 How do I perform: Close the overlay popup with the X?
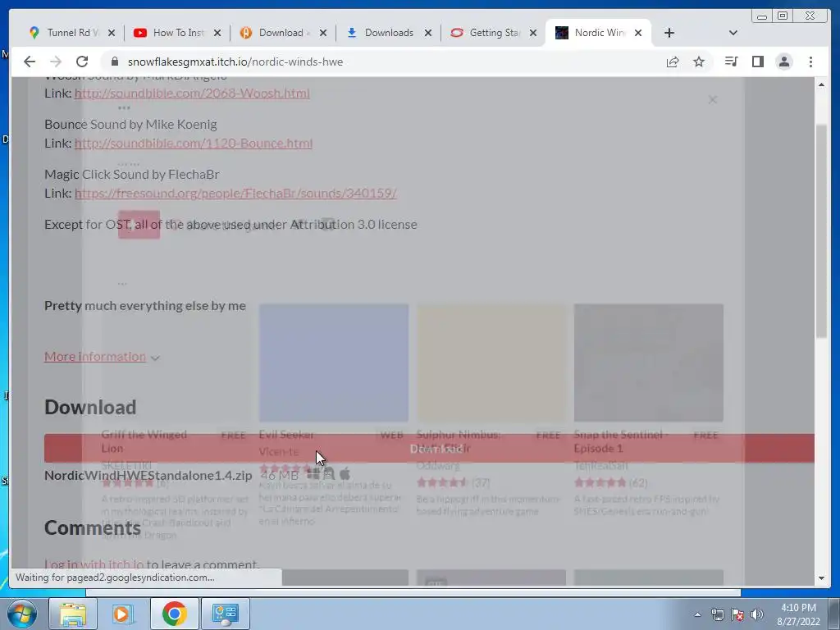713,99
